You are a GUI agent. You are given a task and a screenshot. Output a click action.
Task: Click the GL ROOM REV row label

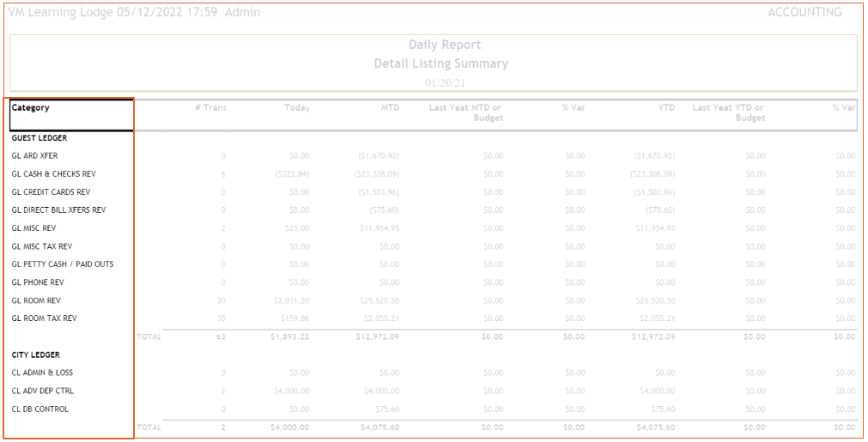[36, 300]
